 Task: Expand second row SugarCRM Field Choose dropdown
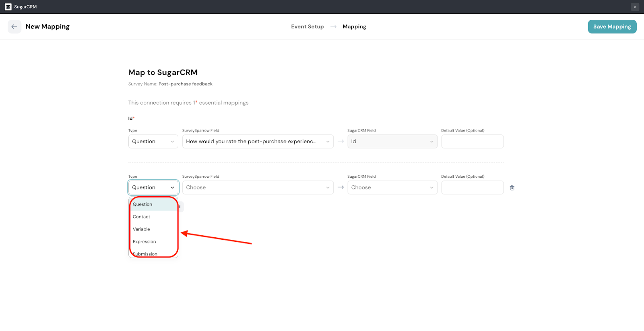point(392,187)
